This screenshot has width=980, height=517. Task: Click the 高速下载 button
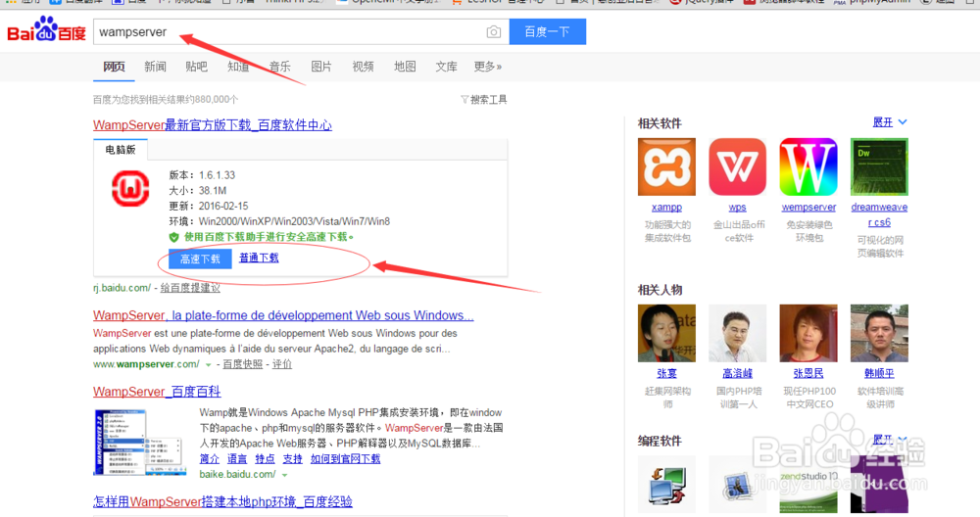[200, 258]
